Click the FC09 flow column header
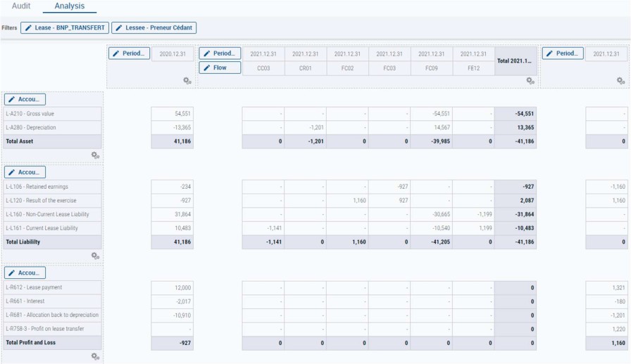The image size is (631, 364). 432,68
